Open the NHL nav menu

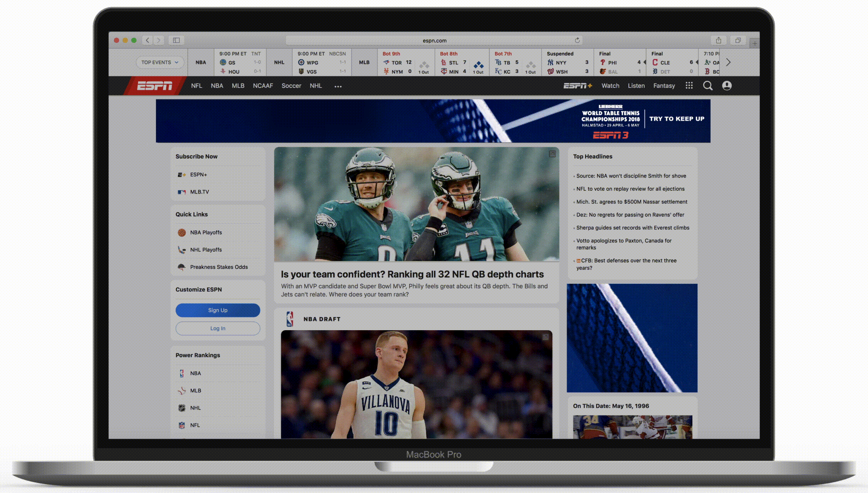pyautogui.click(x=316, y=86)
